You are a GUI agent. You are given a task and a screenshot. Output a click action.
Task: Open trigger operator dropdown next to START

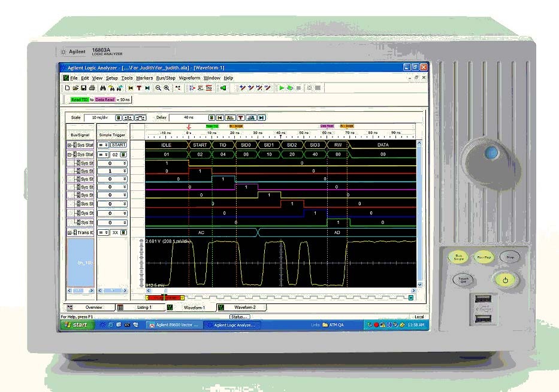(x=102, y=145)
